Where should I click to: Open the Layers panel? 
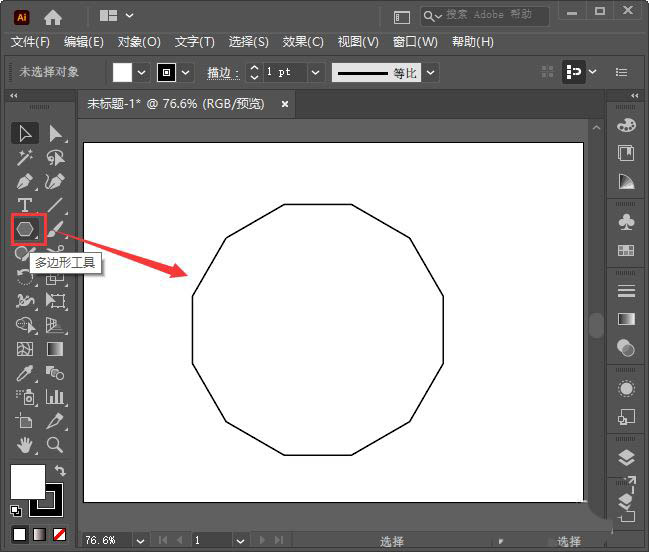click(626, 457)
